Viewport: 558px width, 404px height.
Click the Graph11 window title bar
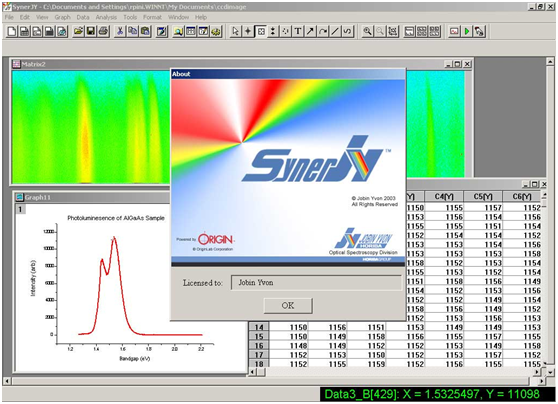[x=92, y=197]
